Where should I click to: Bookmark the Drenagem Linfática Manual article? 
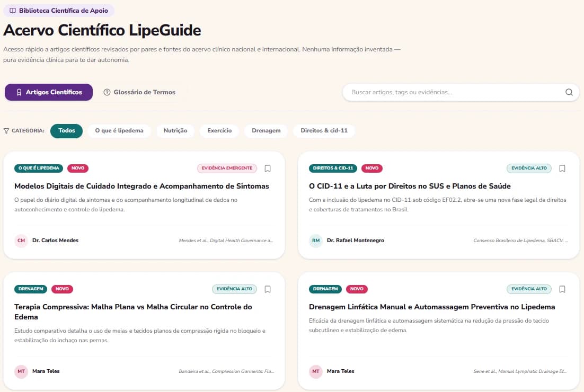pyautogui.click(x=562, y=289)
